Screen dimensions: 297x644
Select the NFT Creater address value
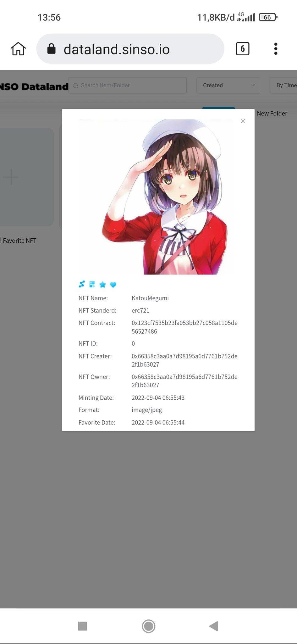click(x=184, y=360)
